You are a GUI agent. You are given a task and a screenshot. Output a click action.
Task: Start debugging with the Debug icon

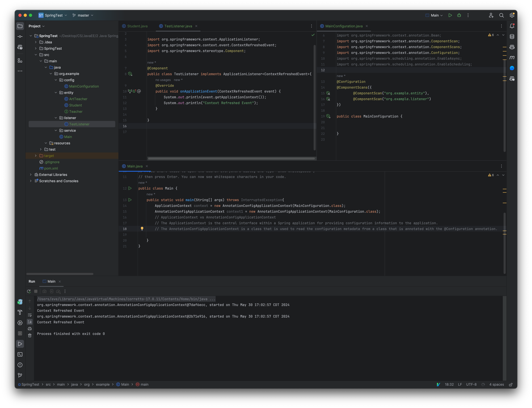[x=459, y=15]
